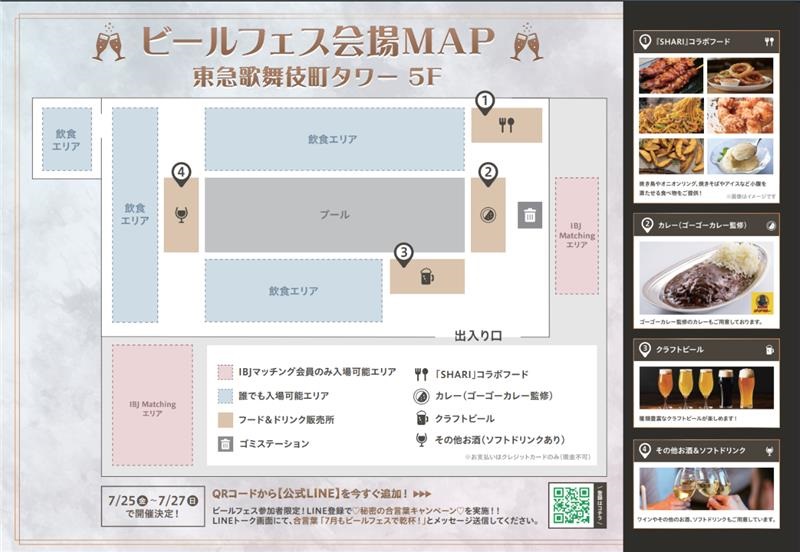Click the fork and knife icon on map booth 1
The height and width of the screenshot is (552, 800).
[x=506, y=125]
